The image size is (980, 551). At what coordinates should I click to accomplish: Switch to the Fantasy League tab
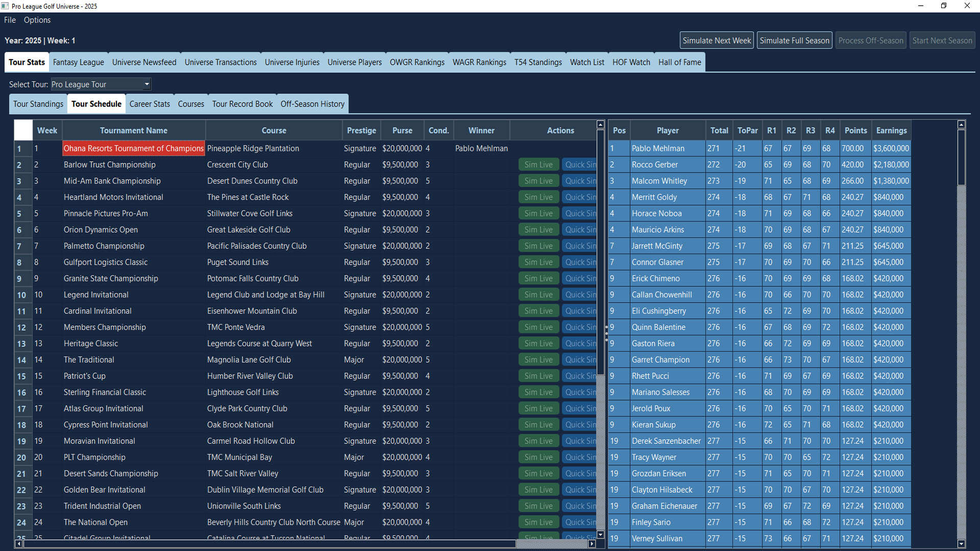pyautogui.click(x=78, y=62)
